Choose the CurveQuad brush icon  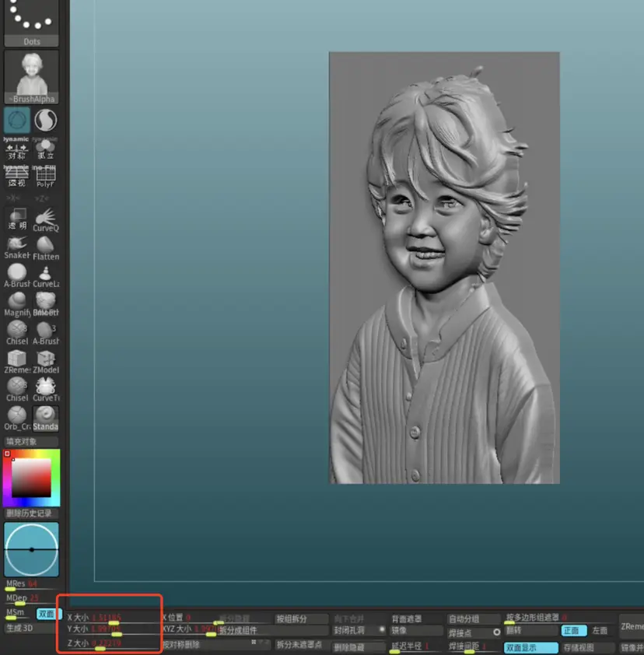pos(46,218)
